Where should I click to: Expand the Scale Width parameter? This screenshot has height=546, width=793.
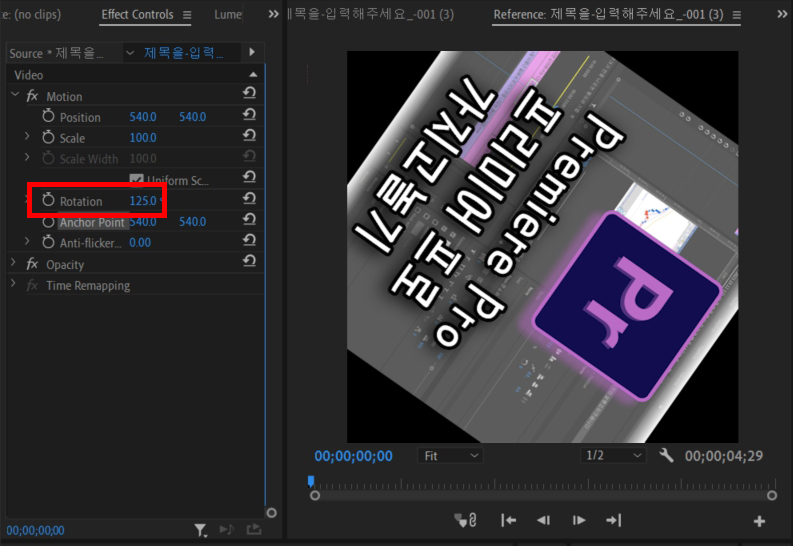pos(27,157)
